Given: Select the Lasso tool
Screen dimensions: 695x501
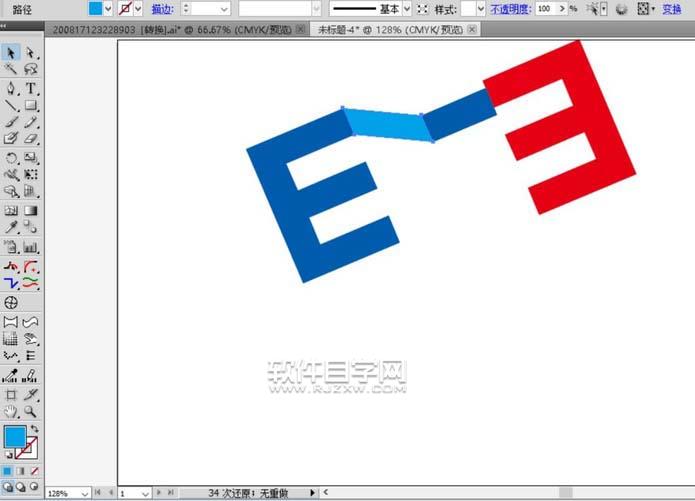Looking at the screenshot, I should click(x=30, y=69).
